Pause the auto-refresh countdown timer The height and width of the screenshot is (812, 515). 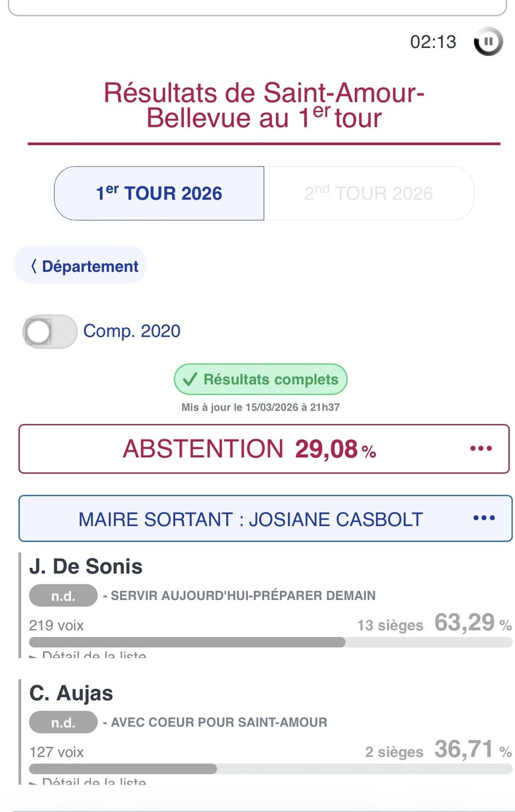[x=488, y=42]
